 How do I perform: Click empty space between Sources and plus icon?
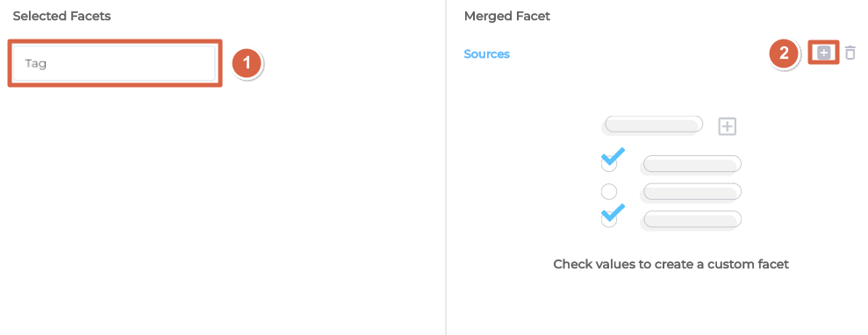(x=636, y=53)
